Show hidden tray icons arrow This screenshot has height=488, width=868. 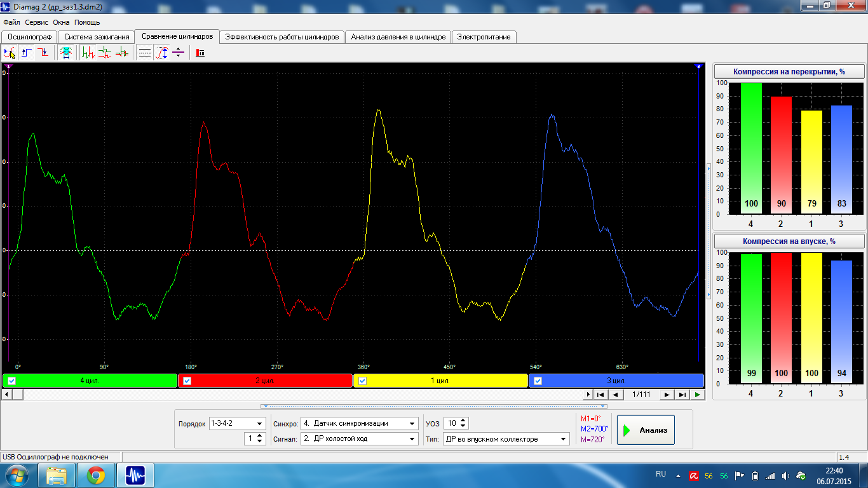click(677, 475)
